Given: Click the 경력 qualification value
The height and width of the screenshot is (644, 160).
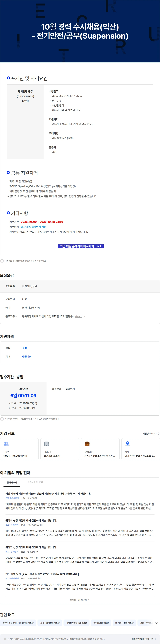Looking at the screenshot, I should click(x=24, y=348).
